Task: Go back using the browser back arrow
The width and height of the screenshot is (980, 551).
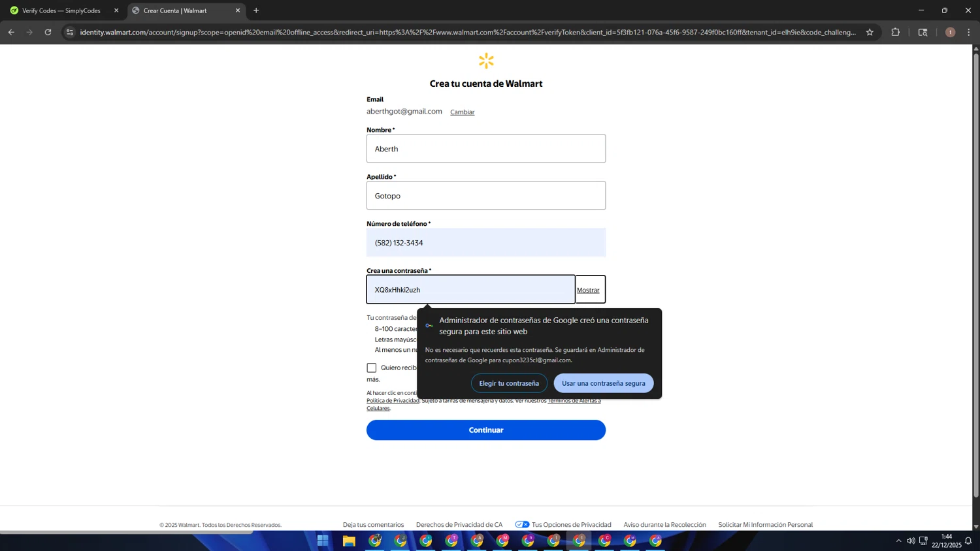Action: click(x=11, y=32)
